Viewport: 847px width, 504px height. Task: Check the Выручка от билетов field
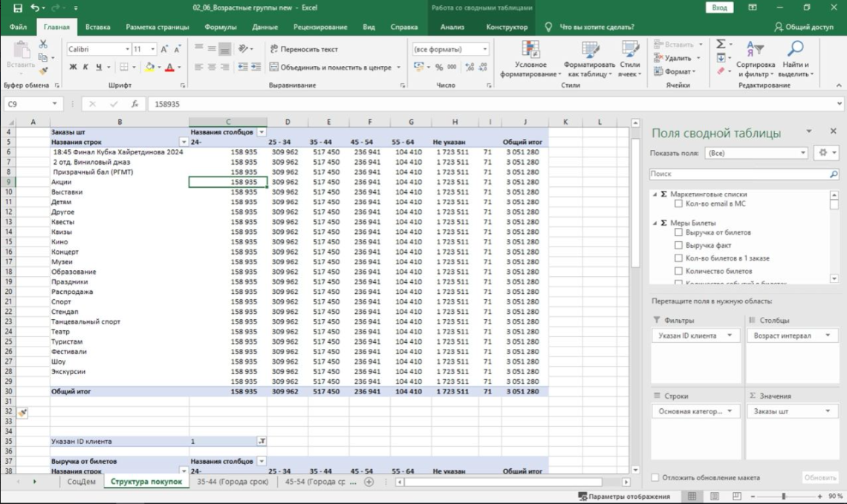click(678, 232)
